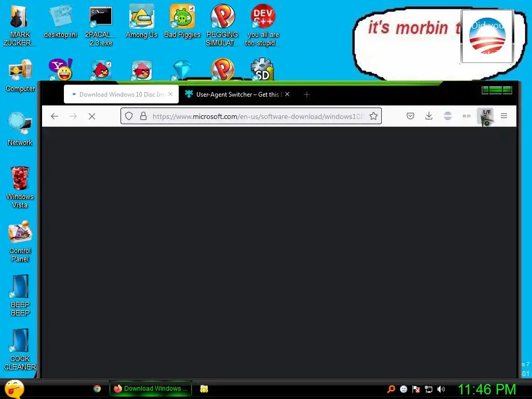Screen dimensions: 532x399
Task: Open a new Firefox tab
Action: click(307, 95)
